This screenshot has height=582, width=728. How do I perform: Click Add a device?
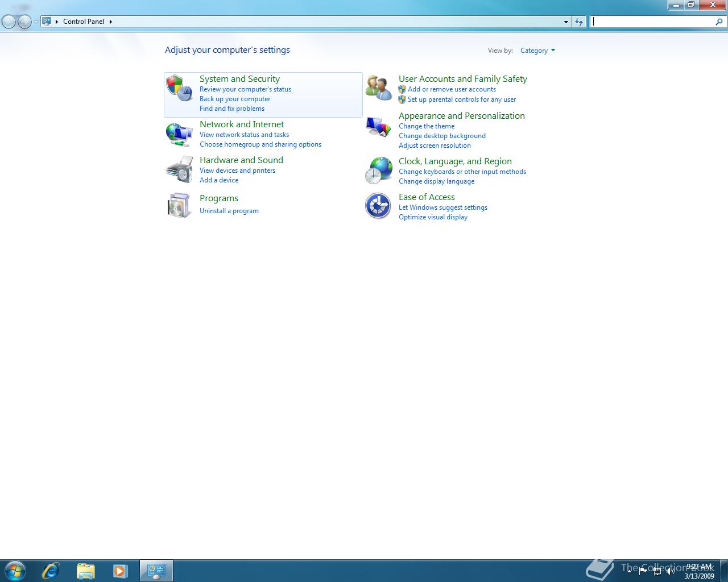[219, 180]
